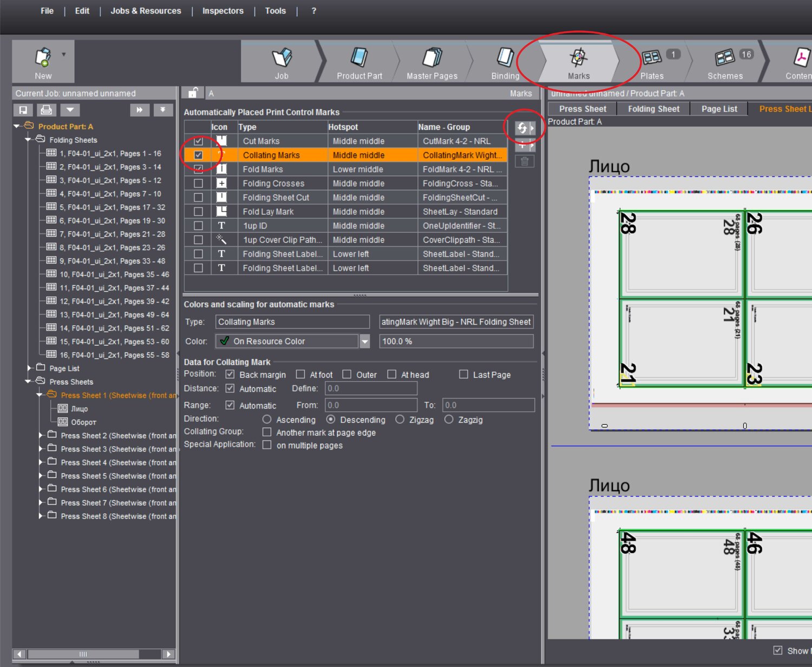Image resolution: width=812 pixels, height=667 pixels.
Task: Click the lock icon beside Marks header
Action: pos(193,93)
